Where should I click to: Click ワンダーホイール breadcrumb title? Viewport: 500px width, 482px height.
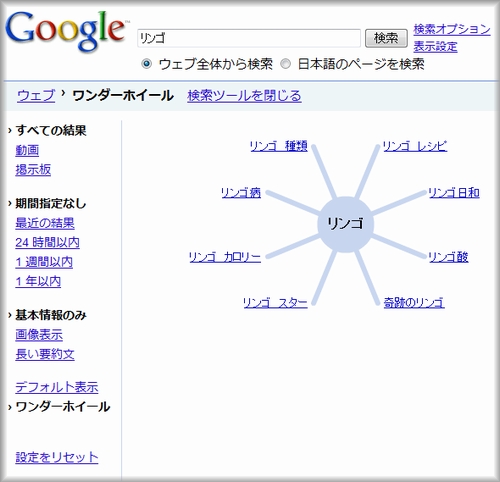pos(123,96)
